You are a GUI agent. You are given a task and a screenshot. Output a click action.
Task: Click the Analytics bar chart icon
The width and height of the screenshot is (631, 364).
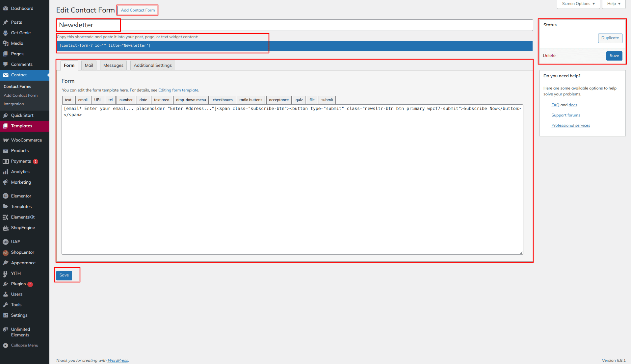[6, 172]
